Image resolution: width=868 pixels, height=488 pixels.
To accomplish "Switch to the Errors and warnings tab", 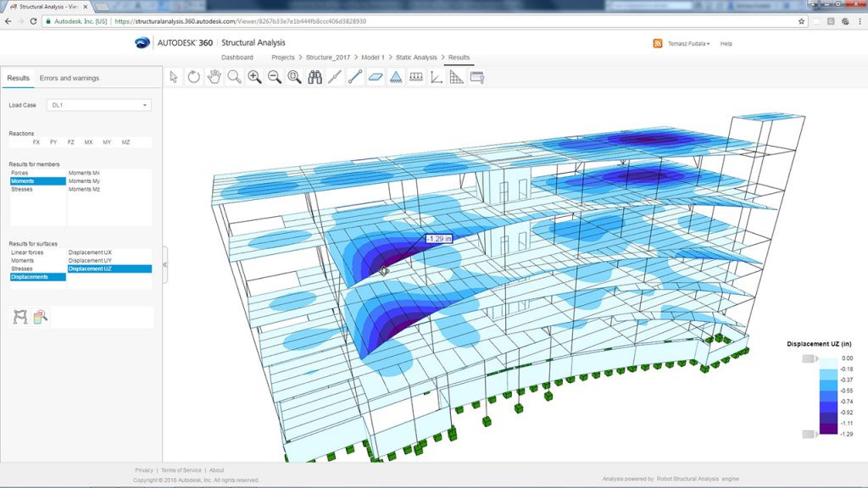I will tap(68, 77).
